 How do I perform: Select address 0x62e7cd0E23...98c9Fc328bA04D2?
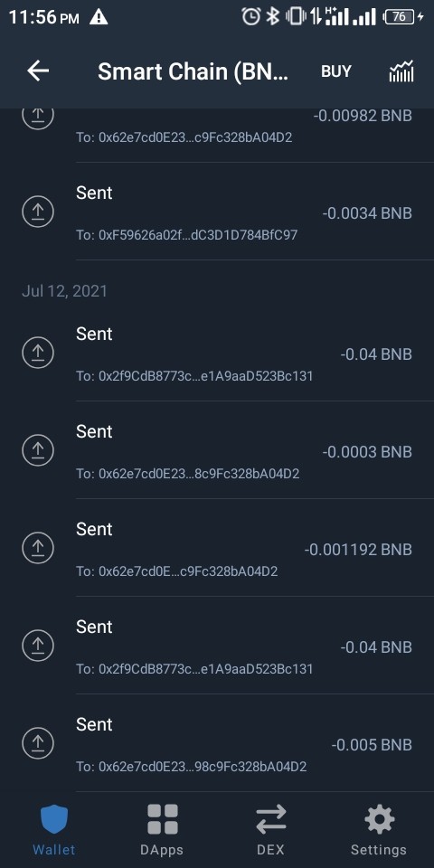click(x=191, y=767)
